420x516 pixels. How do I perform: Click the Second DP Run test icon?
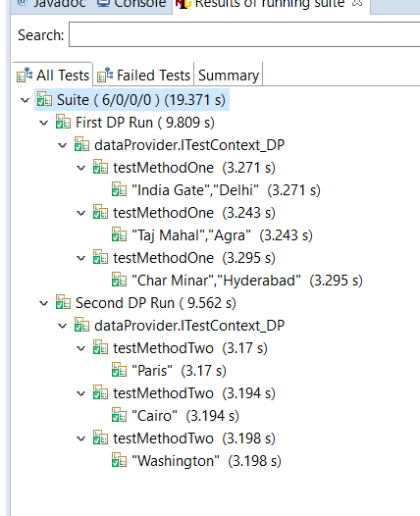(x=63, y=303)
